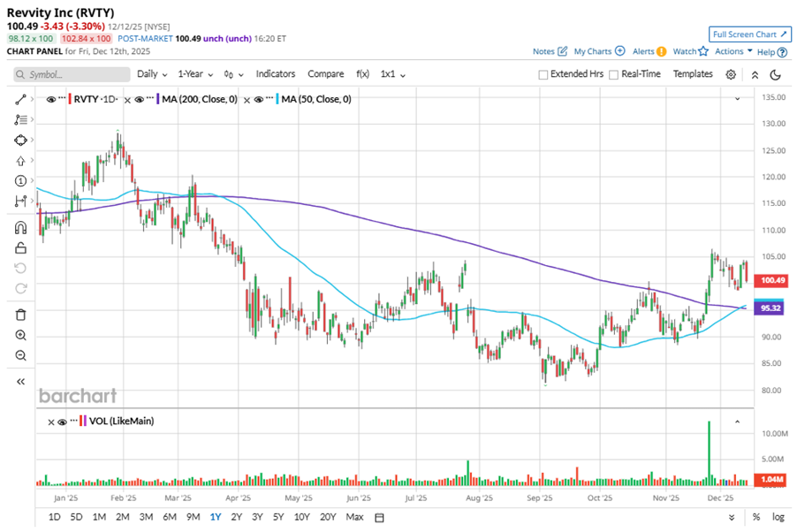Select the trend line drawing tool
Viewport: 797px width, 532px height.
pos(20,100)
